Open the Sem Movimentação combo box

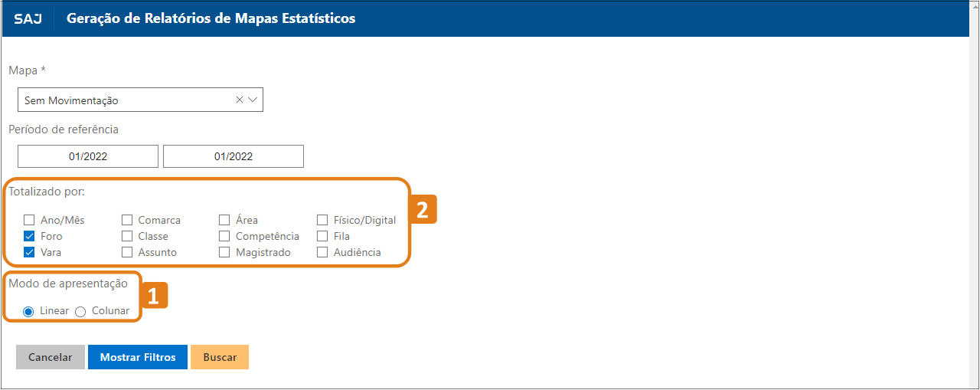click(x=140, y=100)
